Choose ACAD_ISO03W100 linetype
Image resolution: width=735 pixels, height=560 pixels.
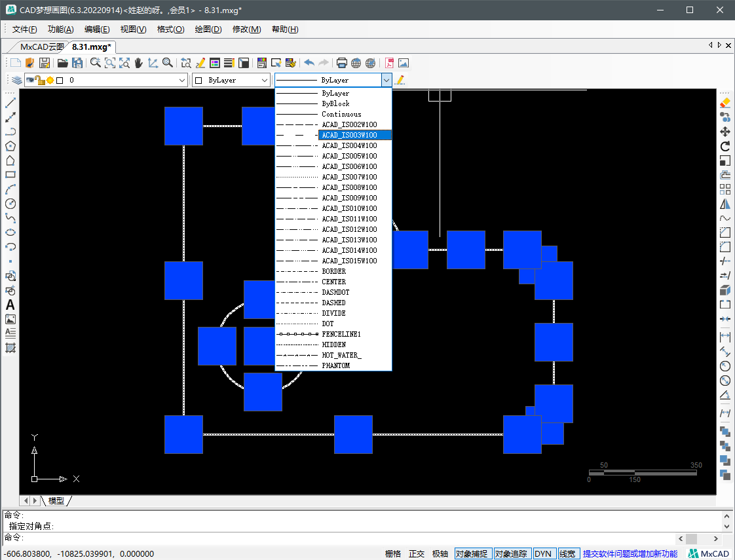pos(333,135)
